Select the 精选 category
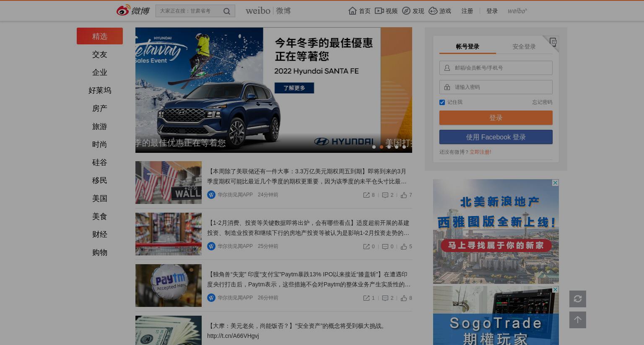Screen dimensions: 644x345 (100, 36)
